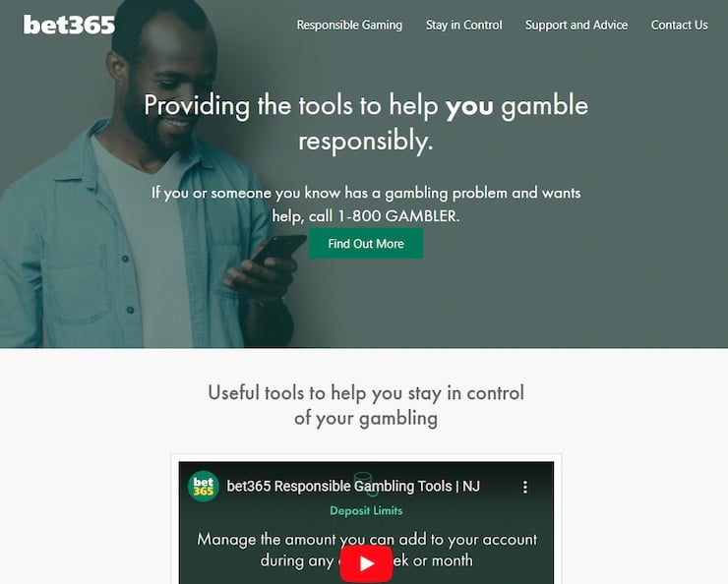Open the video's three-dot options menu
This screenshot has width=728, height=584.
pyautogui.click(x=525, y=487)
